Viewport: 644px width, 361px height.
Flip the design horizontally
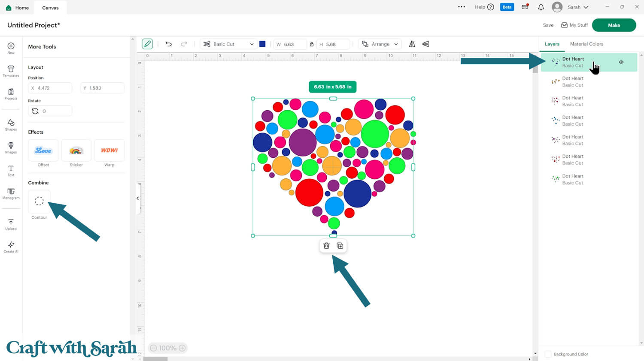(412, 44)
